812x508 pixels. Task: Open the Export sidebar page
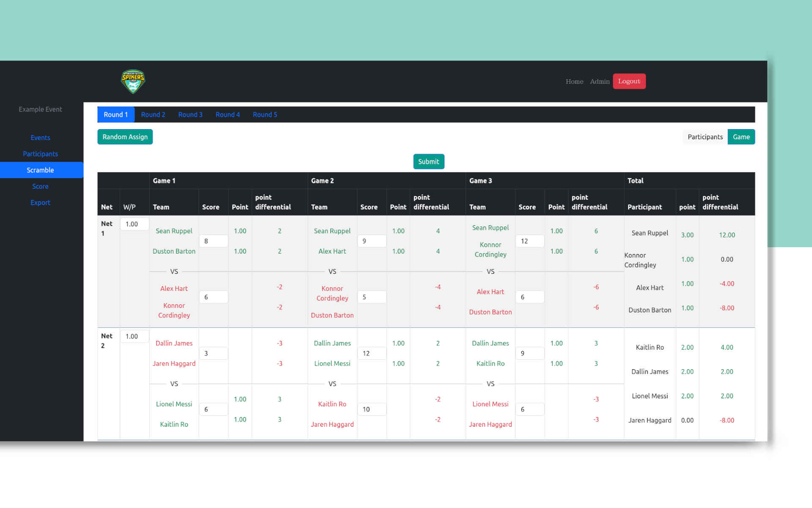click(x=40, y=203)
